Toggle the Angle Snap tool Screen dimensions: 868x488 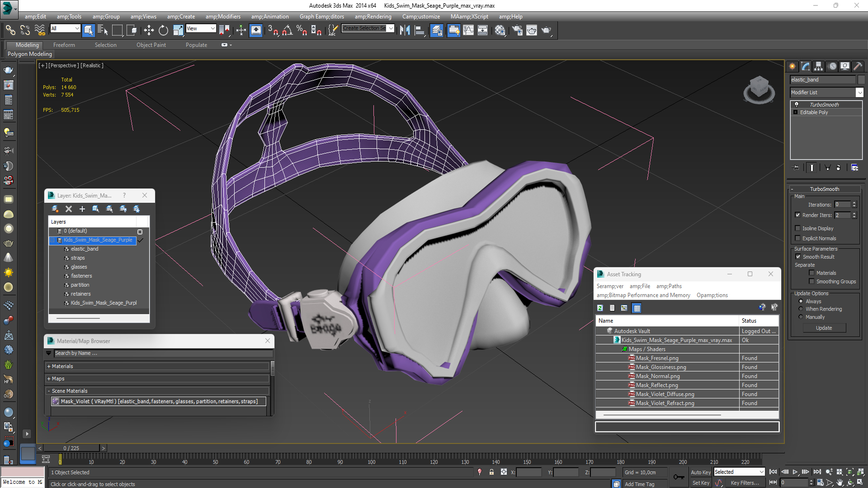click(287, 30)
